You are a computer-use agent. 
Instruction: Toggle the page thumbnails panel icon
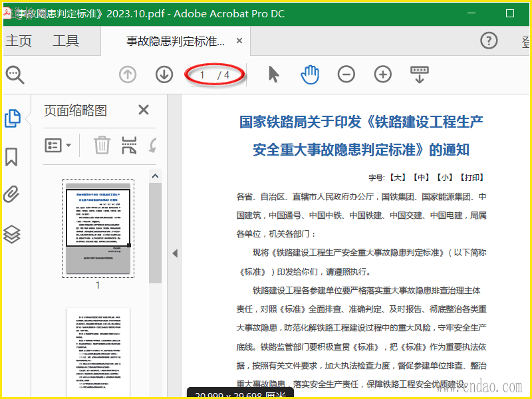click(x=13, y=118)
